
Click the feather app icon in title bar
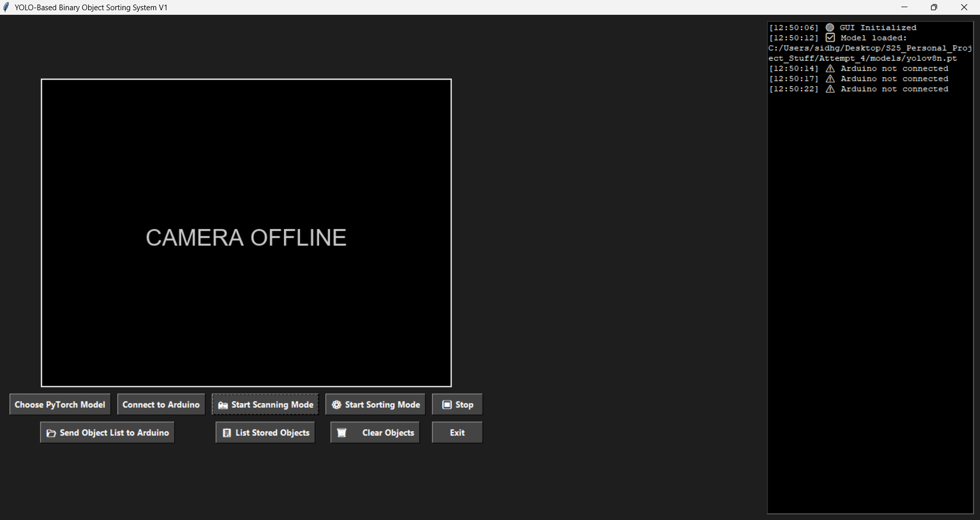coord(6,7)
